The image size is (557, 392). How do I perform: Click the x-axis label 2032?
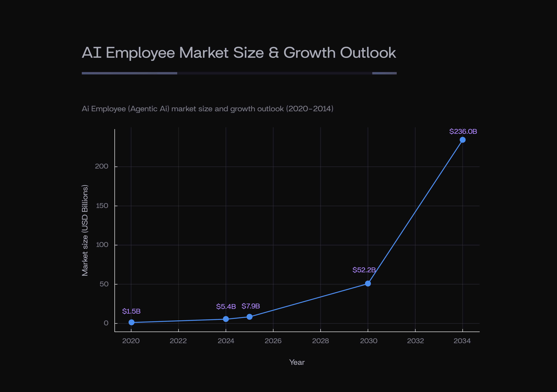point(416,341)
